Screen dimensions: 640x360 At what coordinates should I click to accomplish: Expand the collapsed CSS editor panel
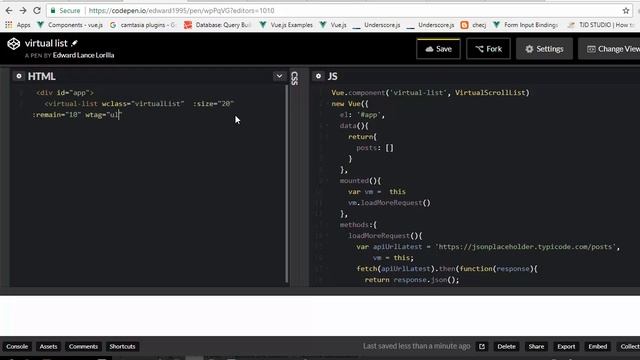point(295,78)
